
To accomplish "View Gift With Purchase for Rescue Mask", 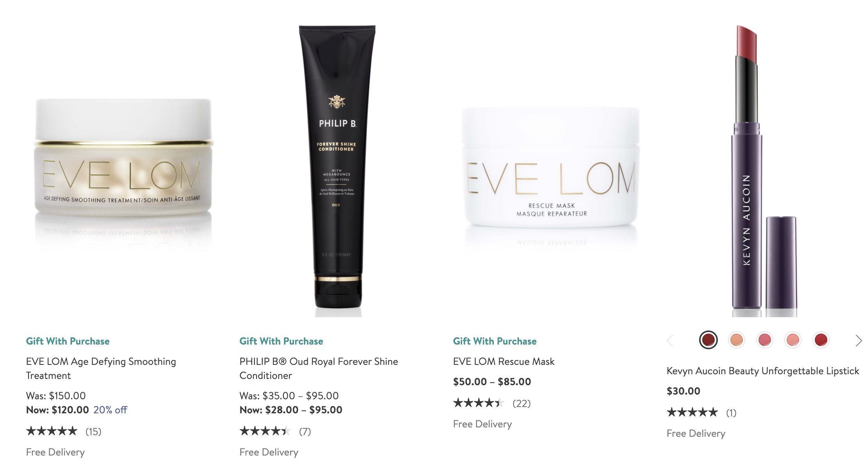I will click(495, 341).
